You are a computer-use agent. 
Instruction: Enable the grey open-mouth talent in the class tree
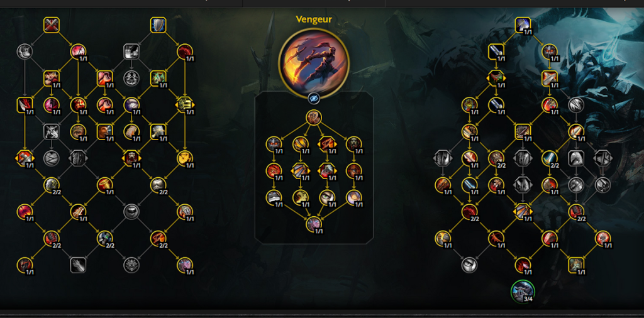(131, 212)
